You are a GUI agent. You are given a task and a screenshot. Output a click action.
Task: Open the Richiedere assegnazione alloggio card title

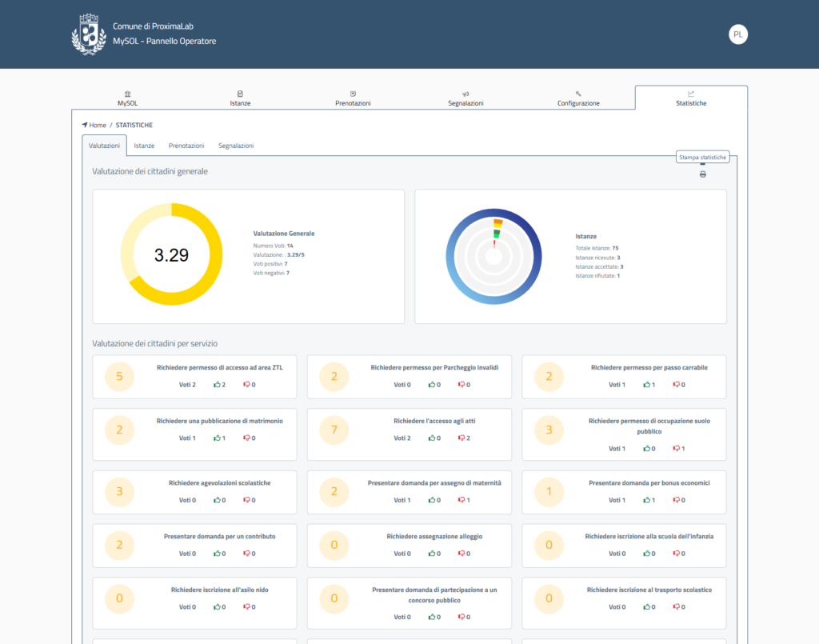(x=434, y=537)
